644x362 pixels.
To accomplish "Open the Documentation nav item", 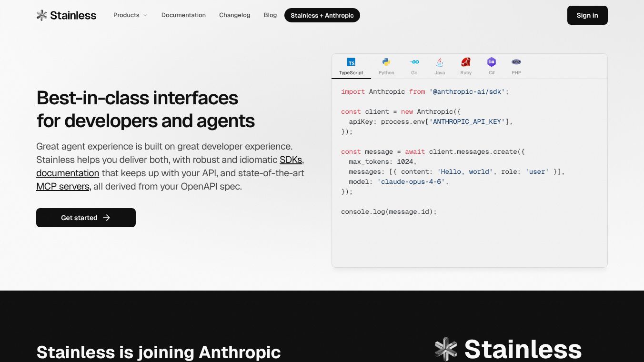I will pyautogui.click(x=183, y=15).
